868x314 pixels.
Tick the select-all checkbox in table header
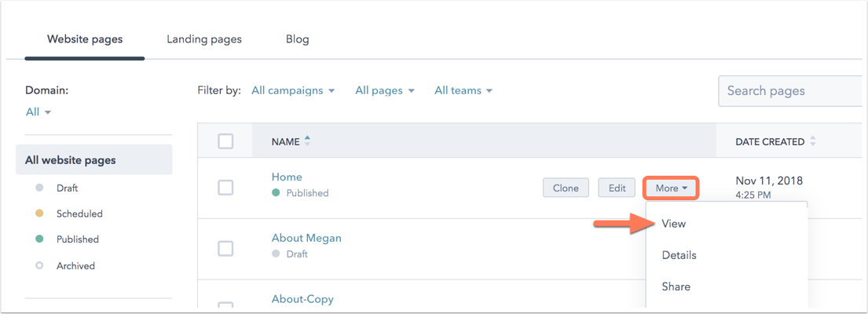pyautogui.click(x=225, y=141)
